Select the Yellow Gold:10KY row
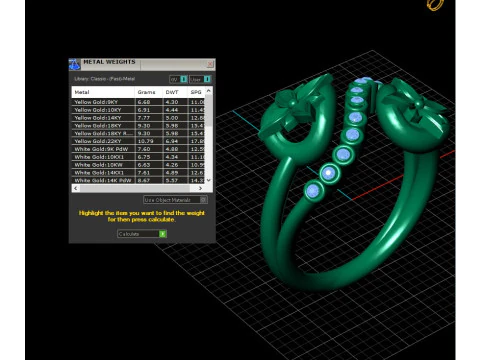The height and width of the screenshot is (360, 480). [138, 110]
